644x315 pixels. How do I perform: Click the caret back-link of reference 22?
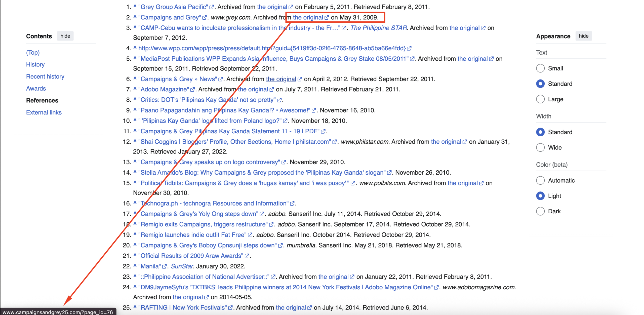coord(135,266)
